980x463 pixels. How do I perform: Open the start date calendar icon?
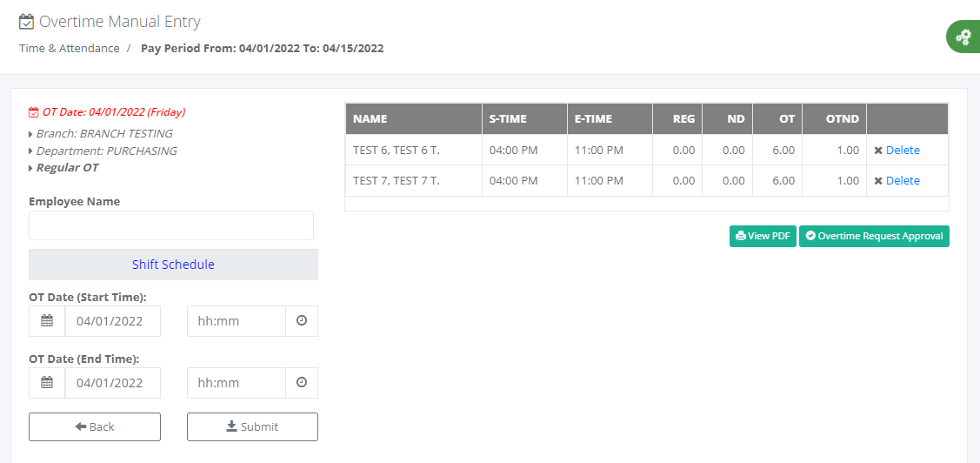tap(47, 321)
